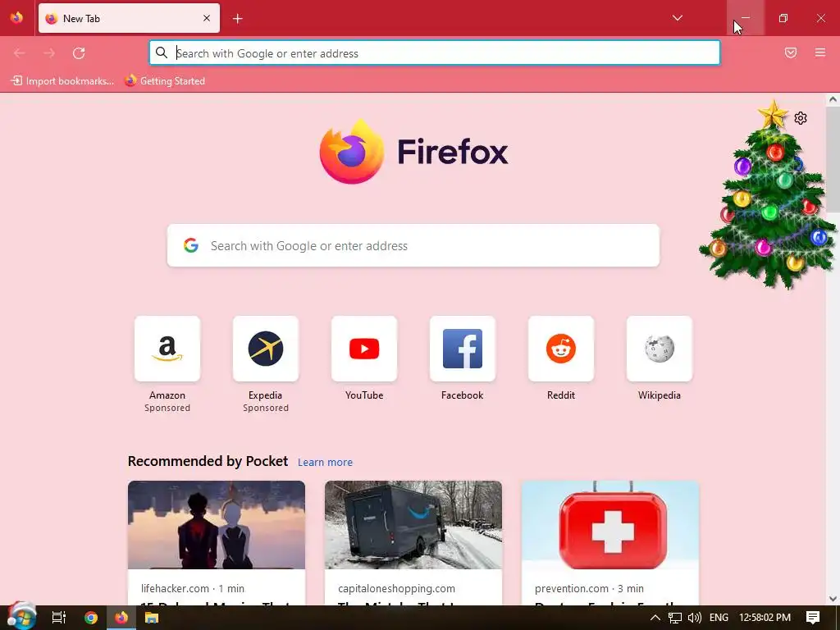Open the Firefox View icon
Viewport: 840px width, 630px height.
pyautogui.click(x=16, y=18)
